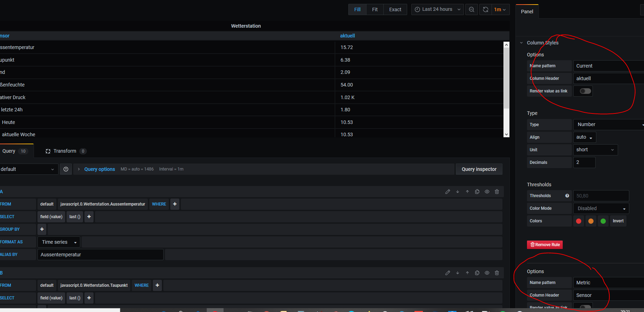The height and width of the screenshot is (312, 644).
Task: Delete query A with trash icon
Action: click(496, 192)
